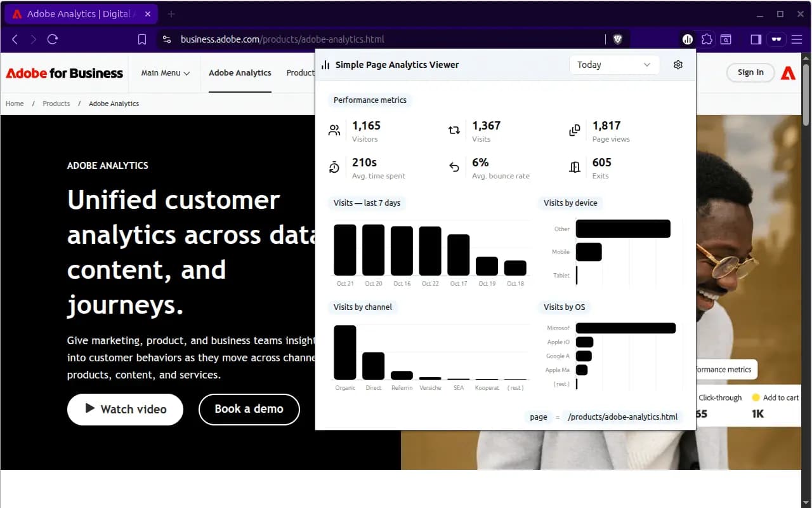The image size is (812, 508).
Task: Click the Visits repeat arrows icon
Action: tap(454, 130)
